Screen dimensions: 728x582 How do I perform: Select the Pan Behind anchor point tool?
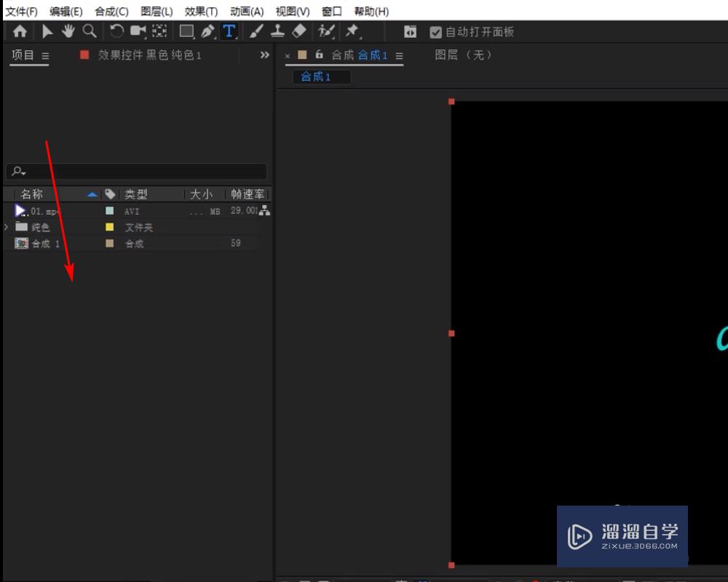point(159,31)
